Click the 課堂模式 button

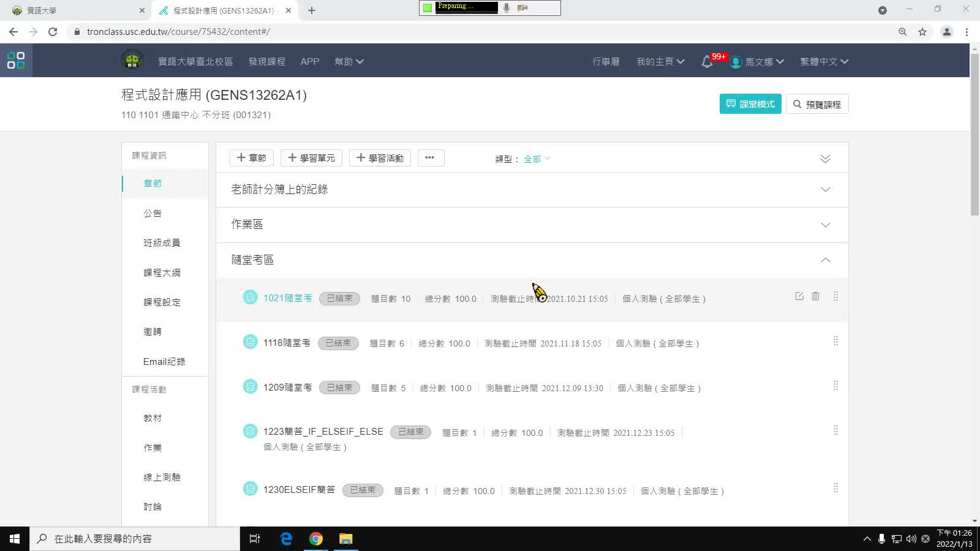750,104
